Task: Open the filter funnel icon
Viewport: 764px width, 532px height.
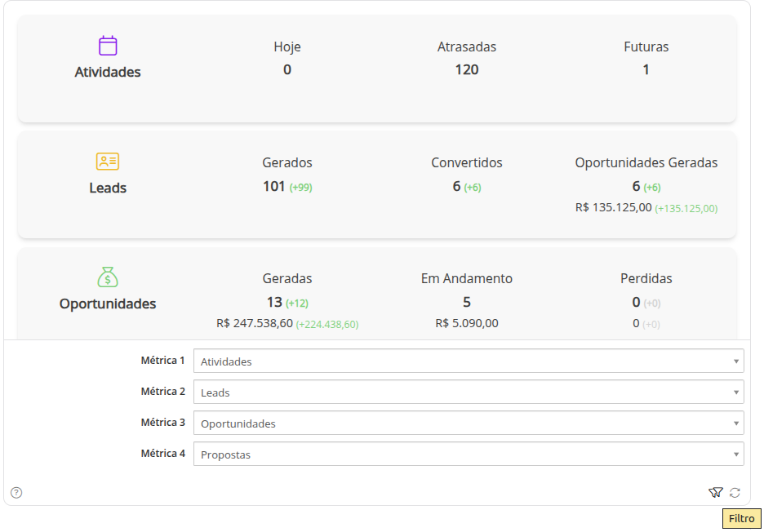Action: pos(716,492)
